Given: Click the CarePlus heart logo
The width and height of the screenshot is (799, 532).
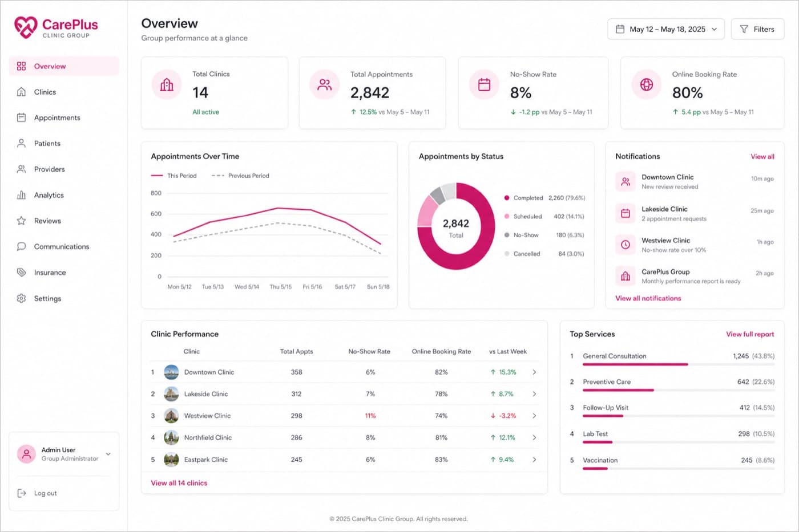Looking at the screenshot, I should 26,27.
